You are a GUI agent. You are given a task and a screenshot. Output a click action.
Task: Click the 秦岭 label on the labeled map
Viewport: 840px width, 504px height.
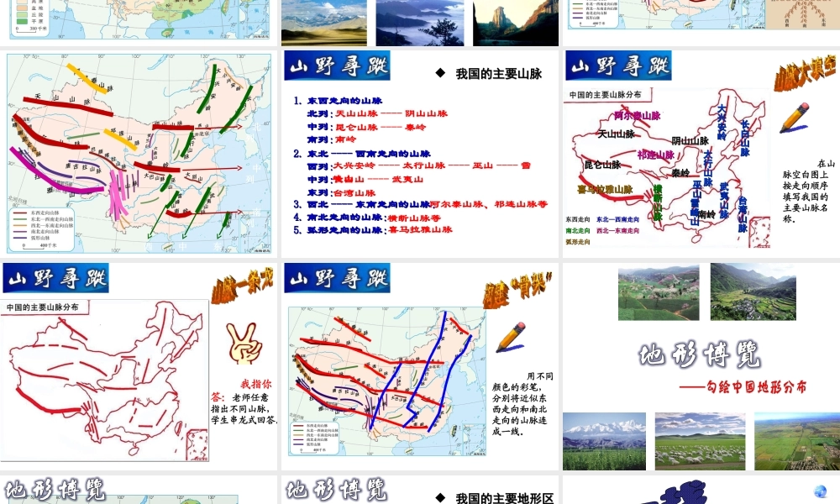point(681,172)
